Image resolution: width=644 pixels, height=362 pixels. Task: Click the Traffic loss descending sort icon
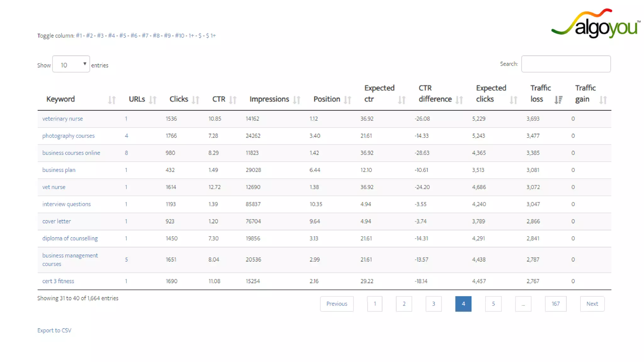tap(558, 100)
